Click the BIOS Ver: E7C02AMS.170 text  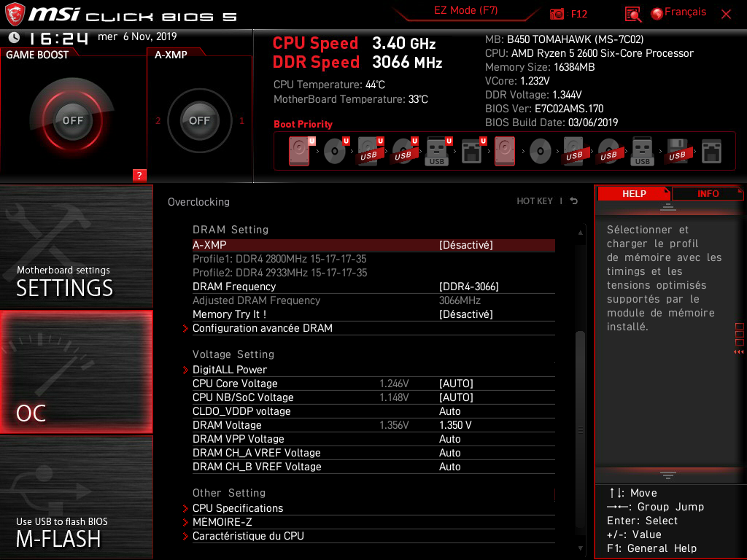click(x=544, y=109)
